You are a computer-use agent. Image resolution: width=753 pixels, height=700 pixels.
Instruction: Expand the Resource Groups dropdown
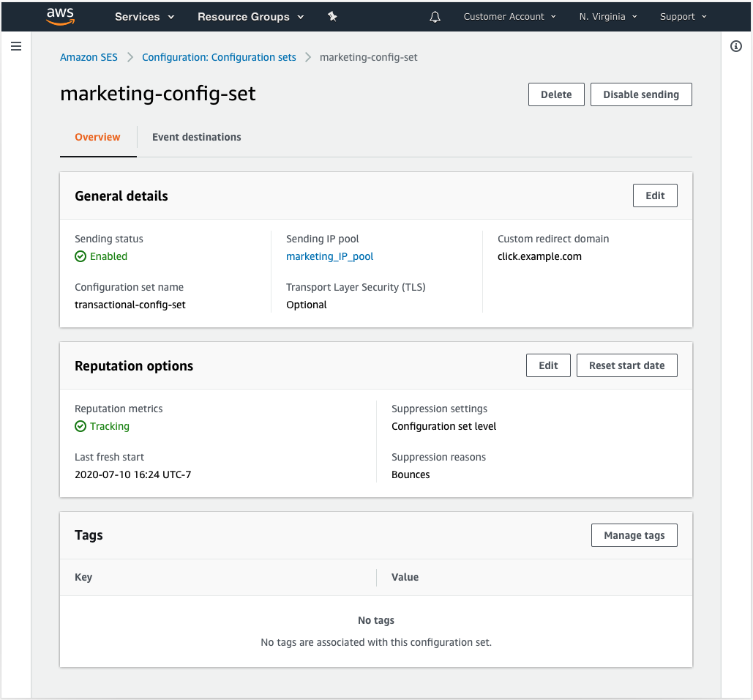tap(251, 17)
